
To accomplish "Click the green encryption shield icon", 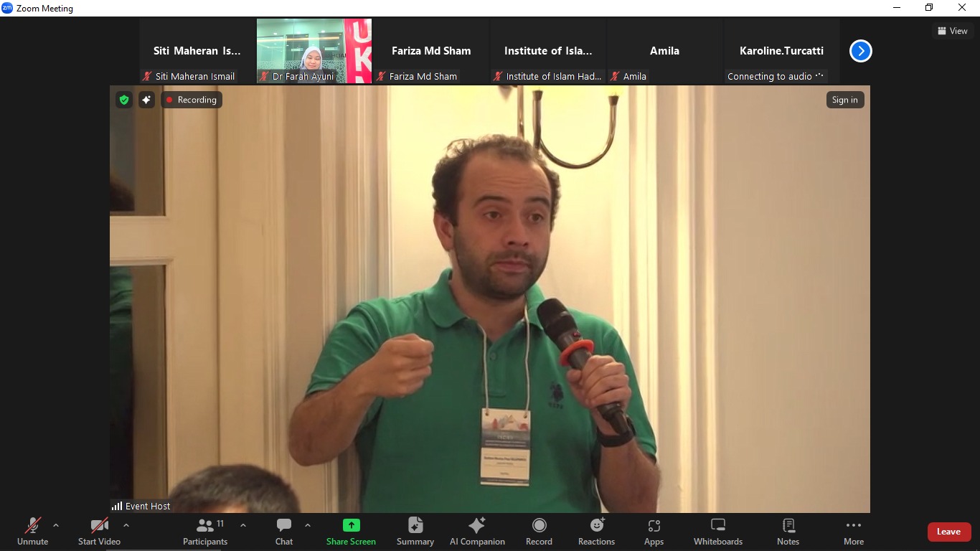I will pyautogui.click(x=124, y=100).
